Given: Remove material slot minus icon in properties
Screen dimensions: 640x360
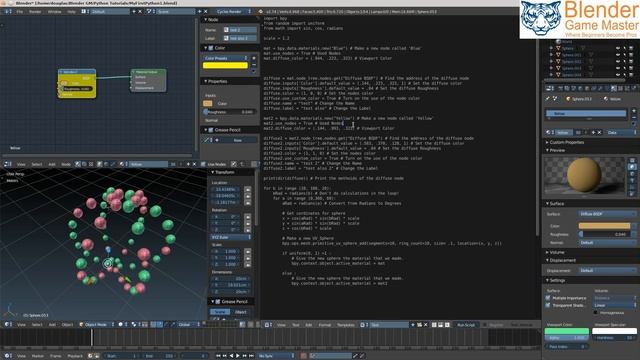Looking at the screenshot, I should pyautogui.click(x=634, y=118).
